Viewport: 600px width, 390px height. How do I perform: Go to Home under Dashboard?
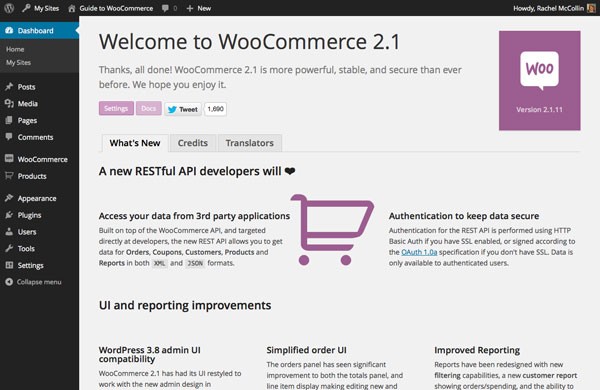(15, 49)
